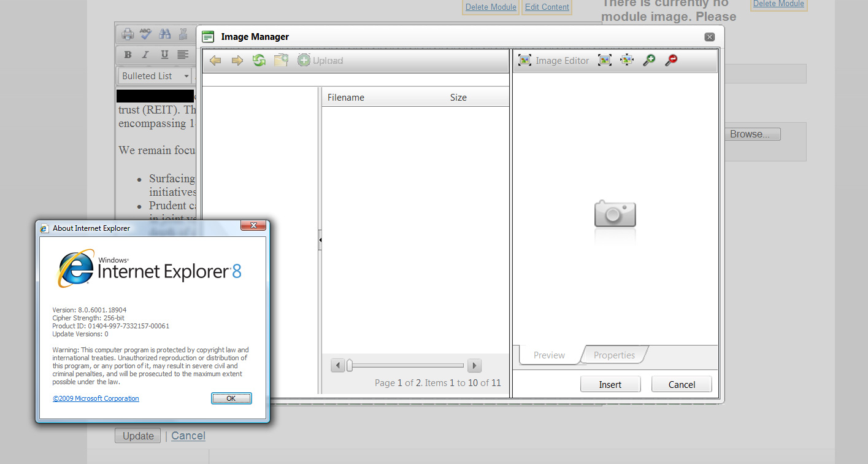Zoom in on the image preview
Image resolution: width=868 pixels, height=464 pixels.
click(x=649, y=60)
